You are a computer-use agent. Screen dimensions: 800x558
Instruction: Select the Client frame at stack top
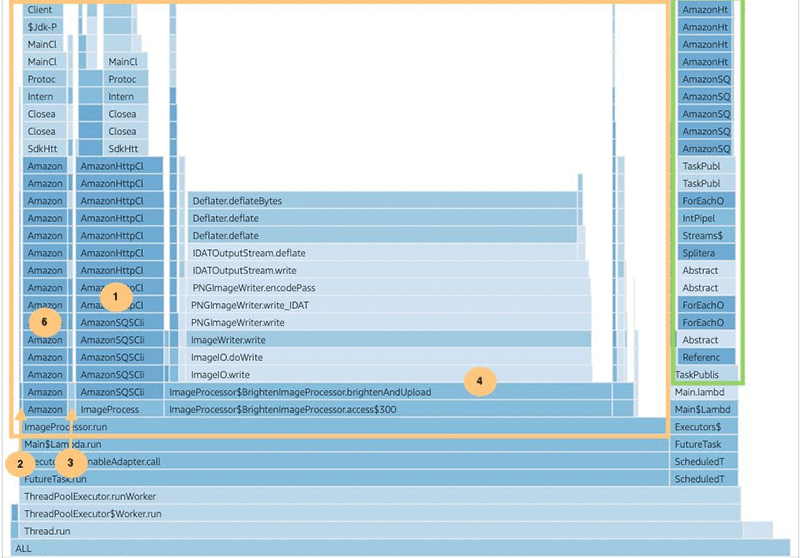[43, 10]
